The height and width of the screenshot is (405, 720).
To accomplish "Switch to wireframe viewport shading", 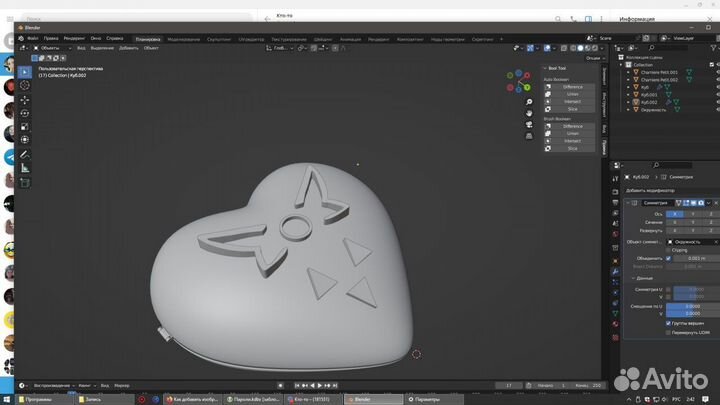I will (x=573, y=48).
